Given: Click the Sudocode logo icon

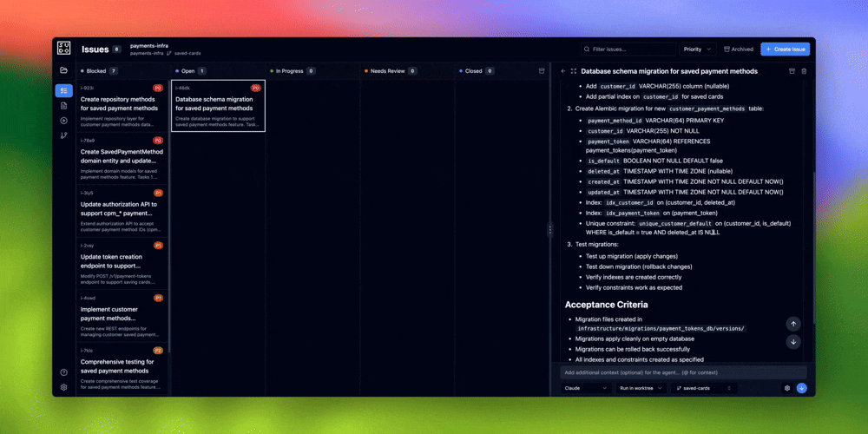Looking at the screenshot, I should click(63, 48).
